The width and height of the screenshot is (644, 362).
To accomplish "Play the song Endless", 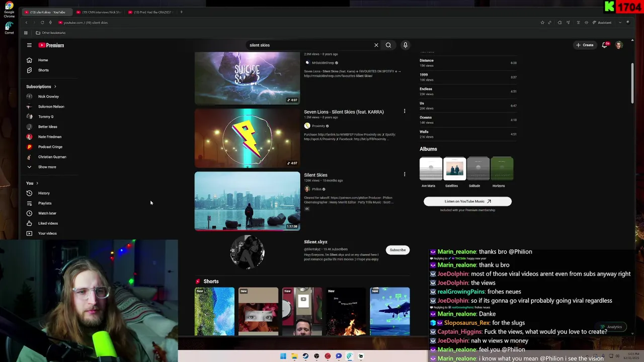I will click(x=468, y=91).
